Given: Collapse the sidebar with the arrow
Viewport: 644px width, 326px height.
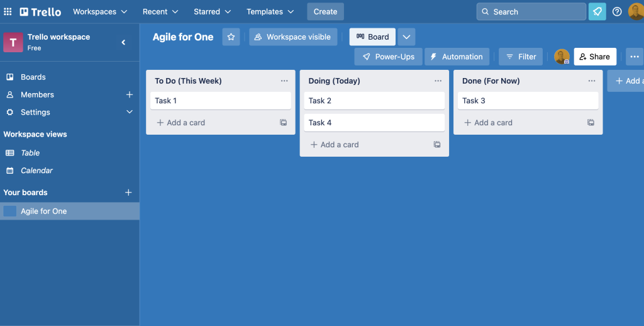Looking at the screenshot, I should [123, 42].
